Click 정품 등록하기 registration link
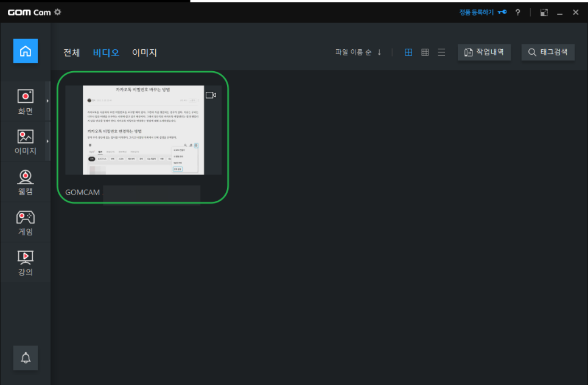This screenshot has height=385, width=588. pyautogui.click(x=483, y=12)
